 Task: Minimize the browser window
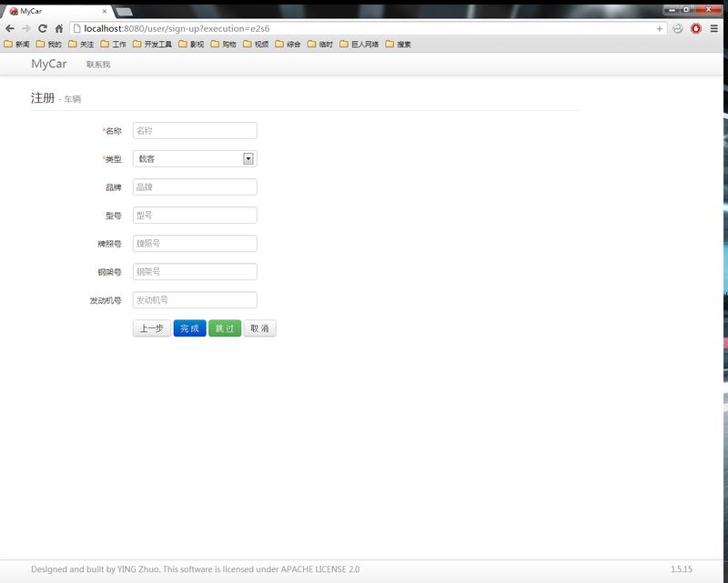click(x=672, y=9)
